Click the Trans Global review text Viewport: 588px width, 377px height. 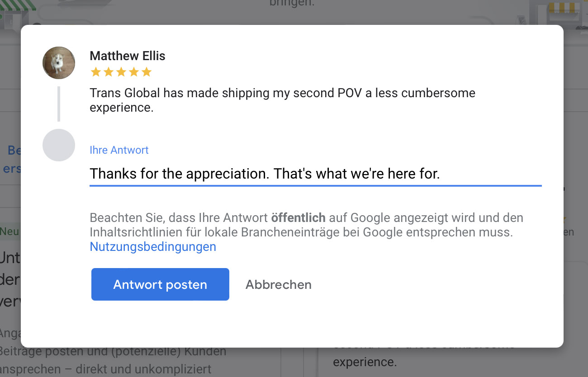[282, 100]
